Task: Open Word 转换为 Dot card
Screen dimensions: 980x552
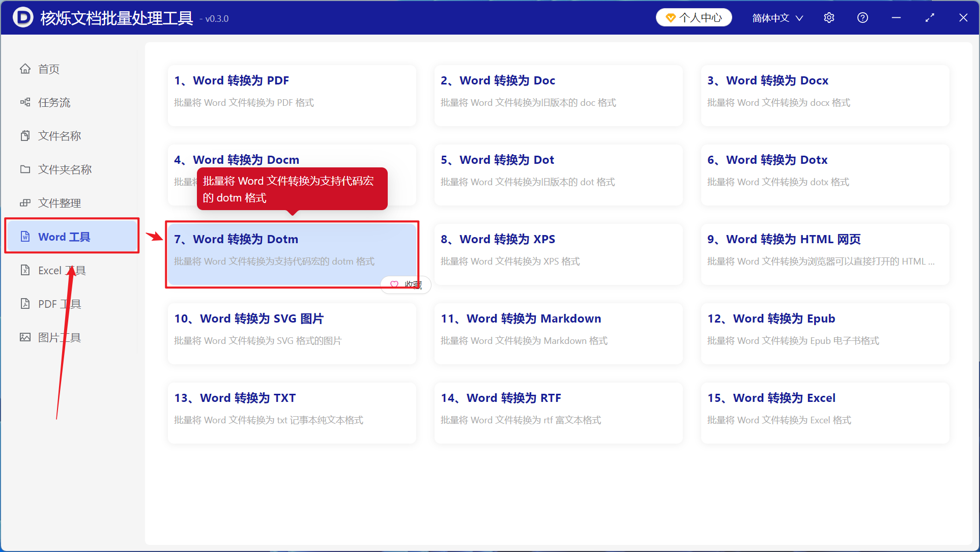Action: pos(558,175)
